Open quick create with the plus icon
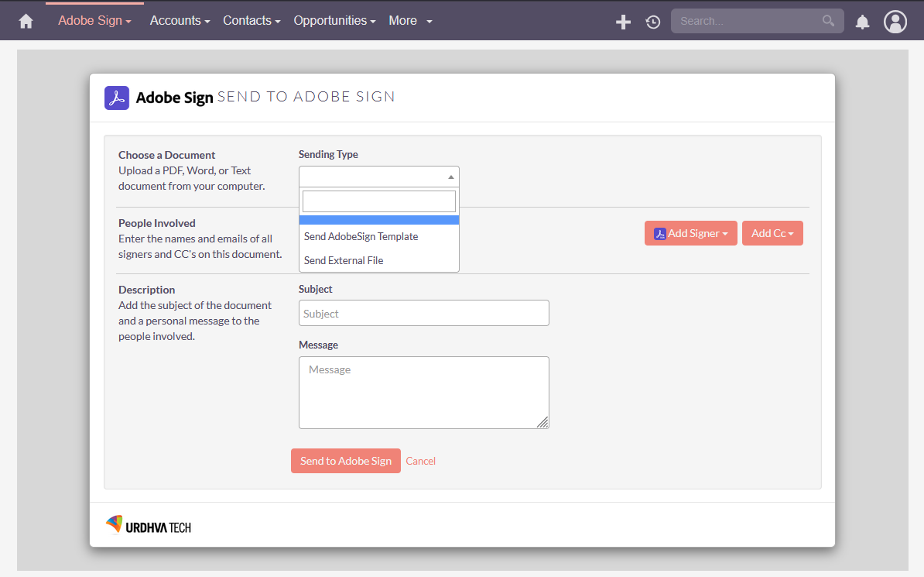This screenshot has height=577, width=924. coord(623,21)
